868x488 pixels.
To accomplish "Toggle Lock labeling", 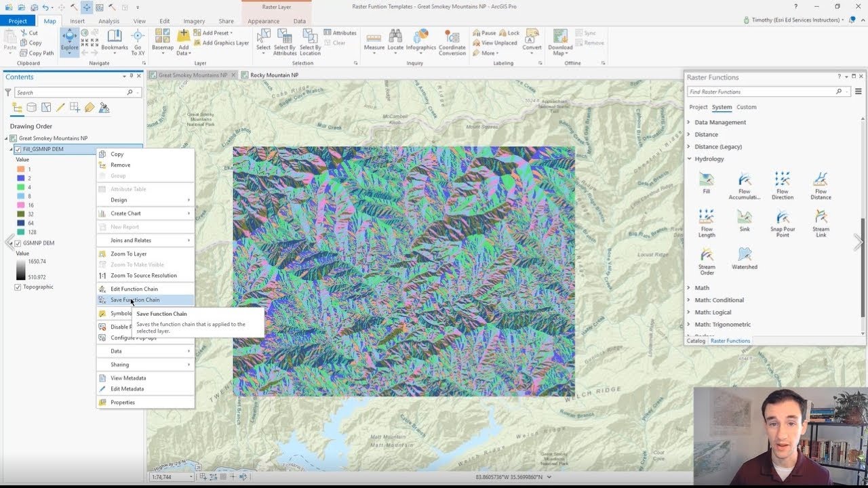I will pyautogui.click(x=509, y=33).
